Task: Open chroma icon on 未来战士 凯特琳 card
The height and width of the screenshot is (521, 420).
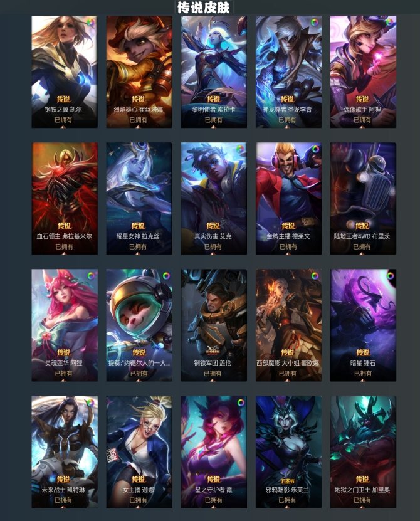Action: tap(90, 403)
